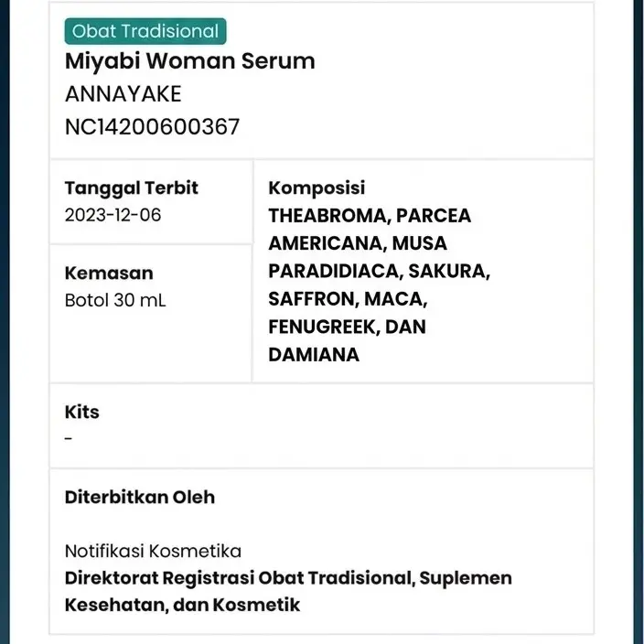Select the Miyabi Woman Serum product title

(189, 62)
